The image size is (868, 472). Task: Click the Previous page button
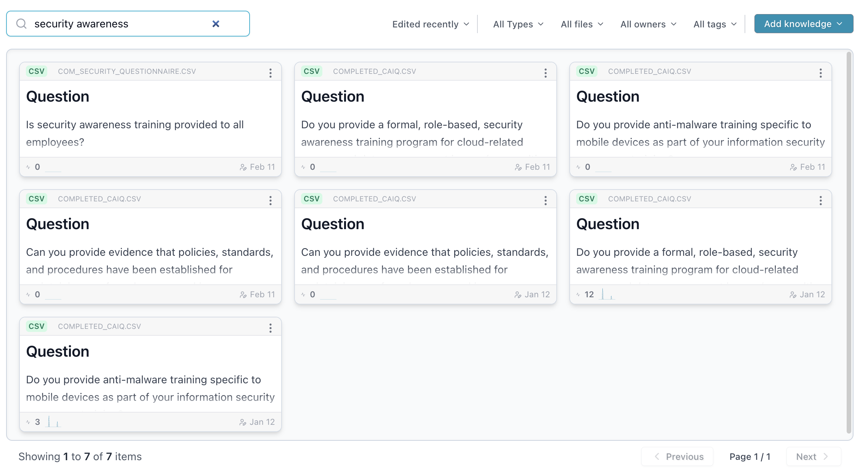pos(677,456)
